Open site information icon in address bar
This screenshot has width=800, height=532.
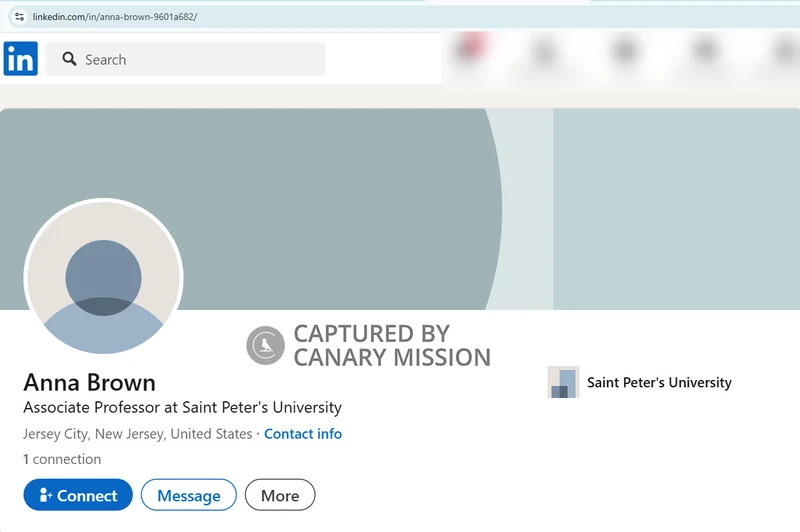point(18,17)
